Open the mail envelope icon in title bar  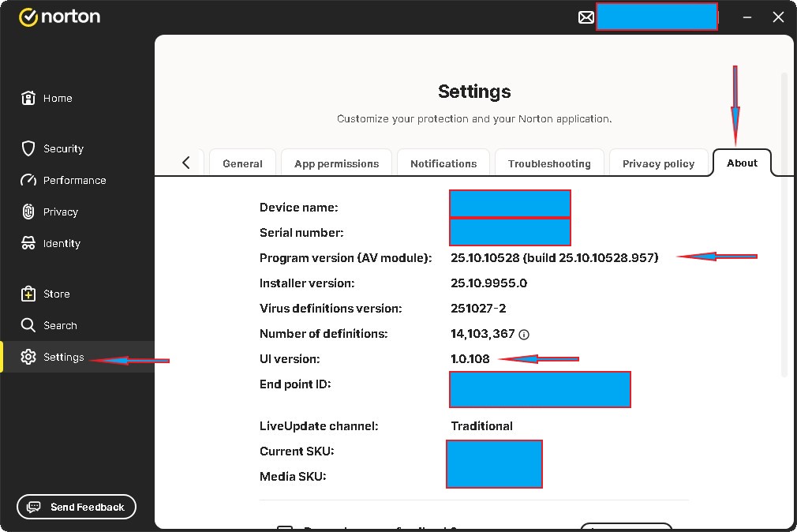click(586, 17)
